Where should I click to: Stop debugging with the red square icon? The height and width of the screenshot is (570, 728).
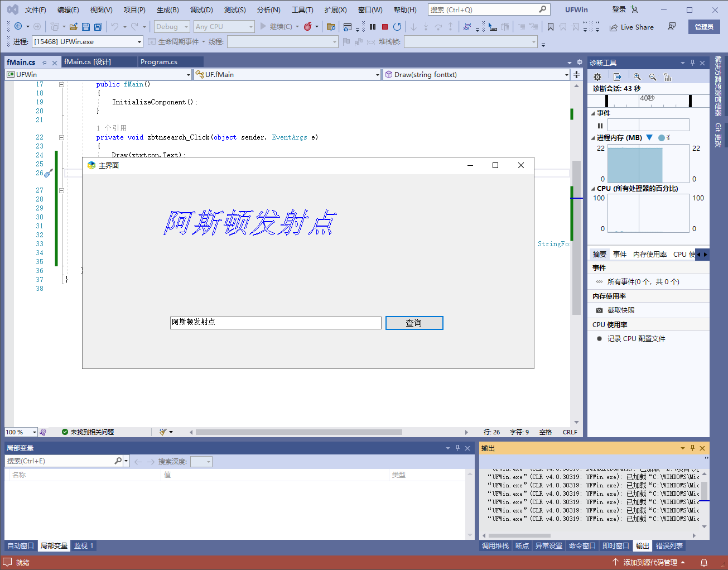[x=385, y=27]
